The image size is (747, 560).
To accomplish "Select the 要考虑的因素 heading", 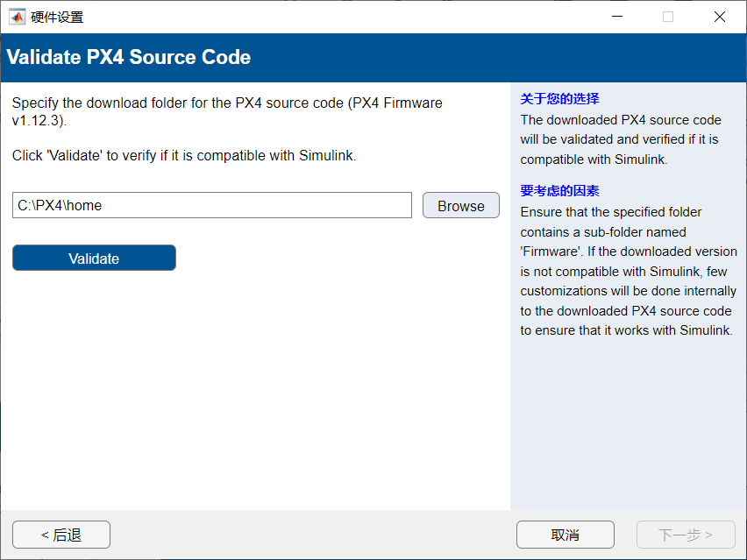I will (x=559, y=191).
